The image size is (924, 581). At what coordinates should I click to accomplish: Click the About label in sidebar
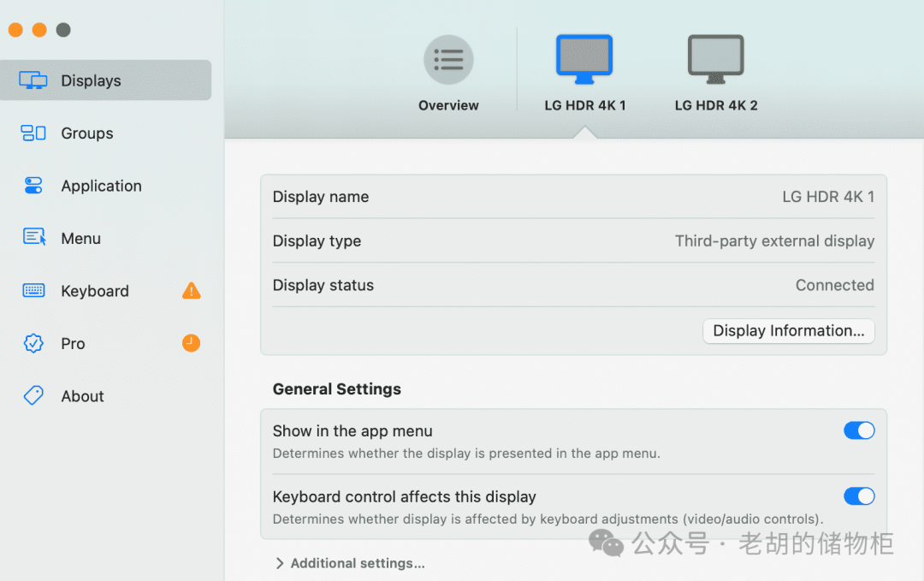(x=82, y=396)
